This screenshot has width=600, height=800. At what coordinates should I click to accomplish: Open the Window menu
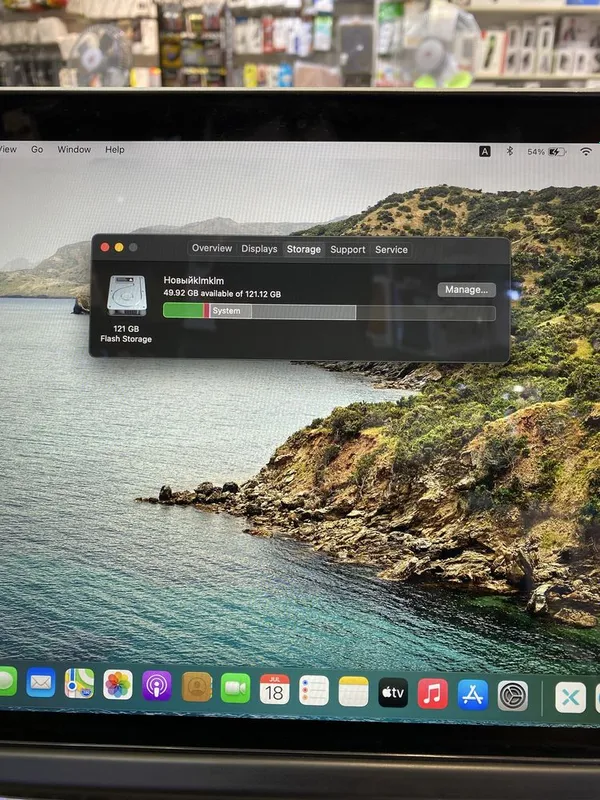(x=74, y=149)
